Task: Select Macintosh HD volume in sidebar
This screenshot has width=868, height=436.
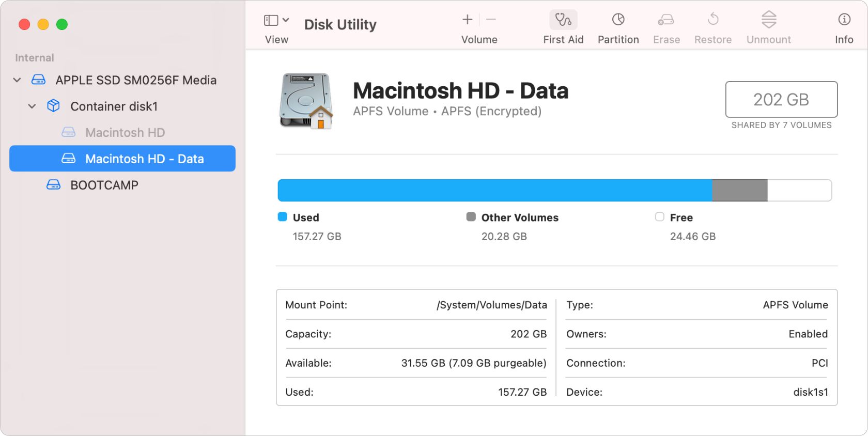Action: [125, 133]
